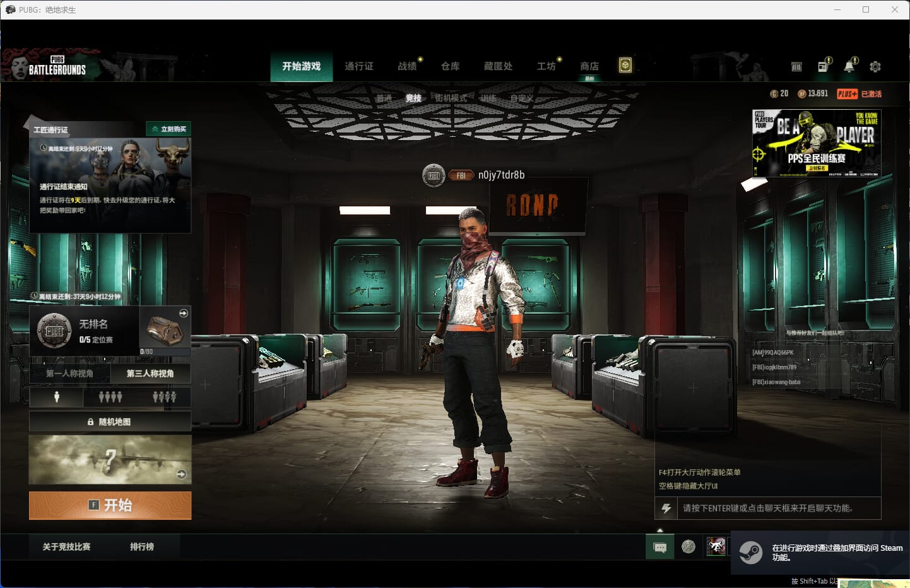Click the yellow cube icon beside 商店
The width and height of the screenshot is (910, 588).
[x=625, y=65]
